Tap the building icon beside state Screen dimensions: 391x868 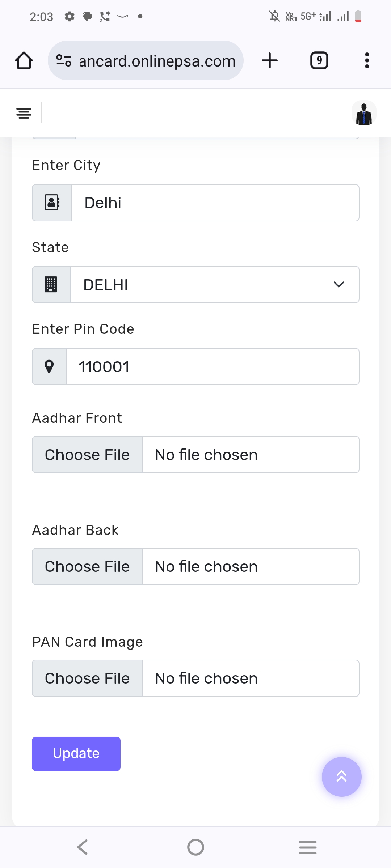coord(51,285)
